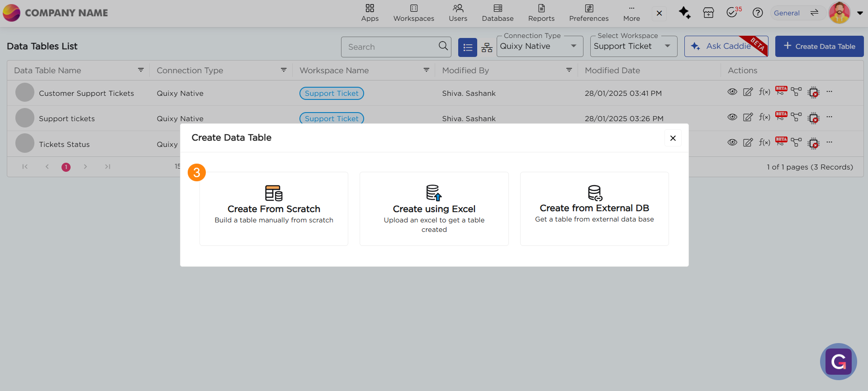Open the AI sparkle assistant in header

point(684,13)
